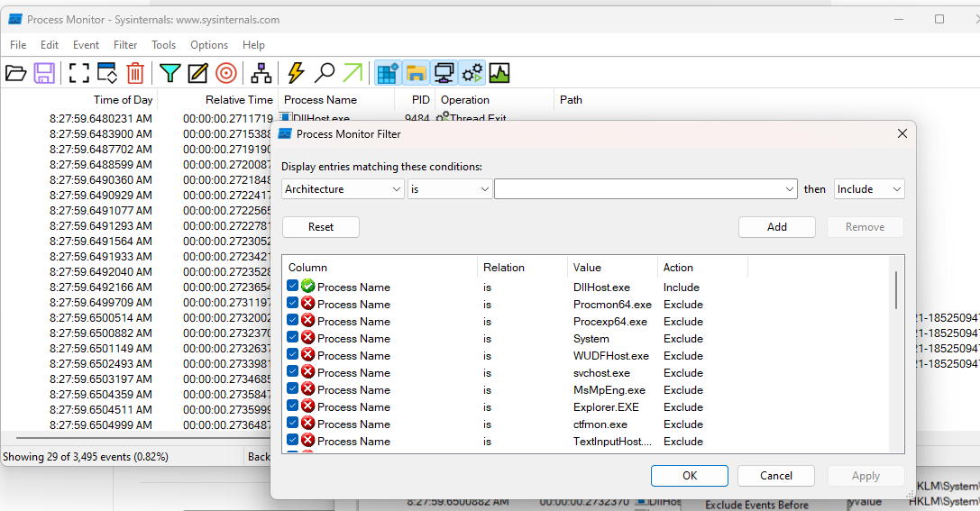Toggle the Capture events toolbar icon
The width and height of the screenshot is (980, 511).
click(78, 73)
